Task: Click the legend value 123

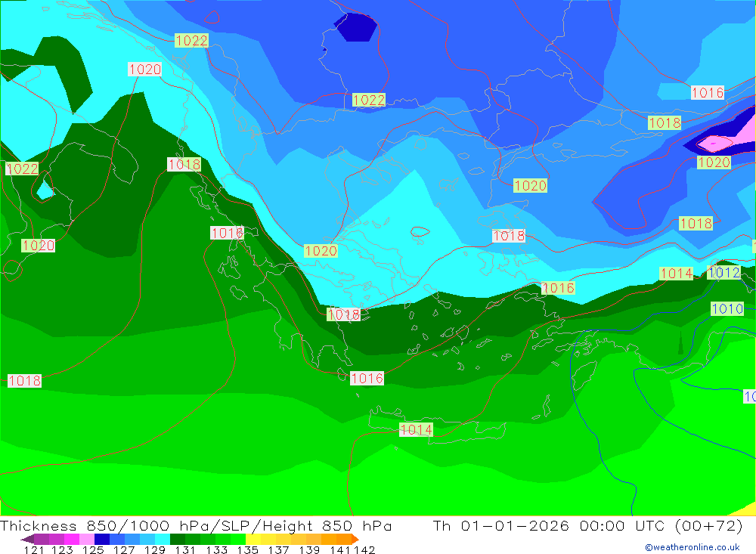Action: pyautogui.click(x=62, y=549)
